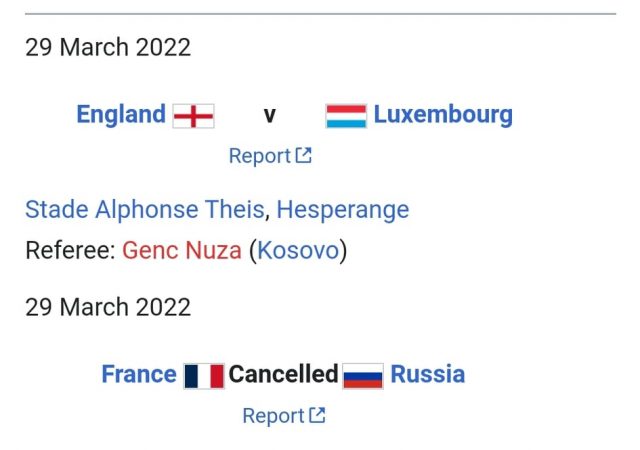This screenshot has height=450, width=640.
Task: Click the England flag icon
Action: pyautogui.click(x=193, y=115)
